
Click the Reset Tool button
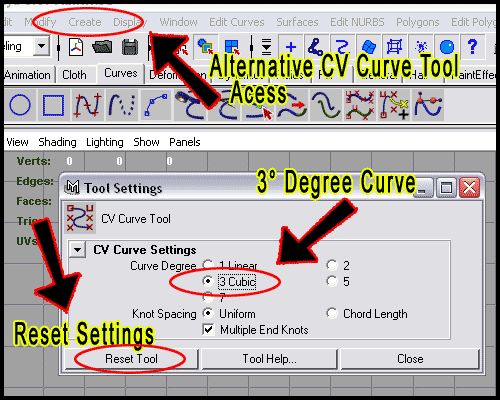131,359
